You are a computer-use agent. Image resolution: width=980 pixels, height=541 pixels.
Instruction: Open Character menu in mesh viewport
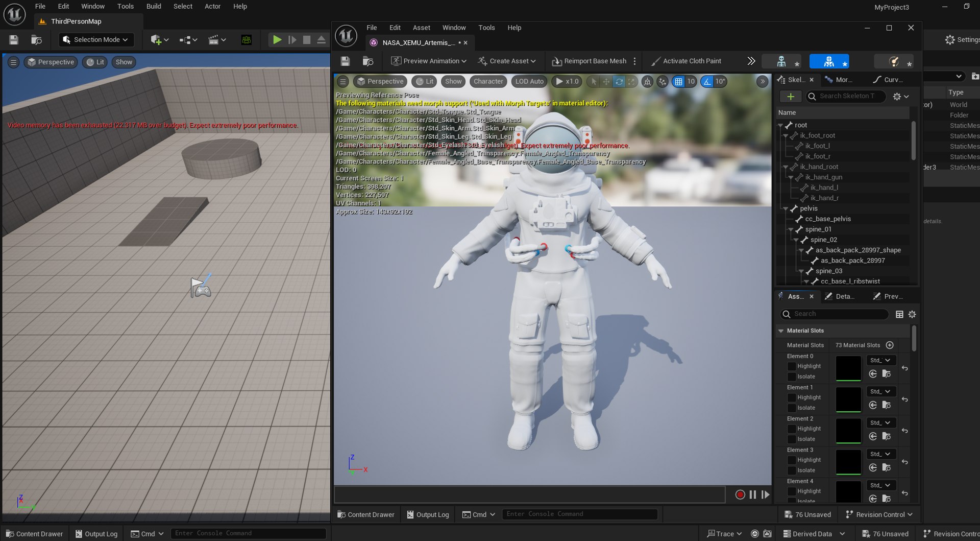[x=488, y=82]
